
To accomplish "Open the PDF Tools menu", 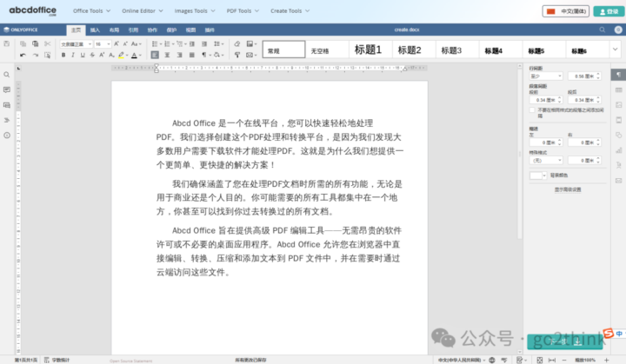I will pyautogui.click(x=243, y=10).
